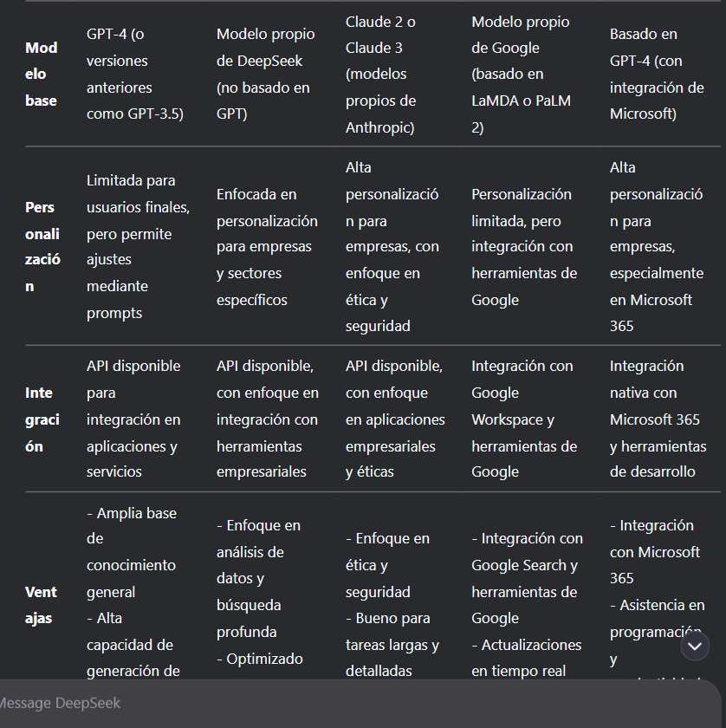
Task: Click the 'Modelo propio de DeepSeek' cell
Action: [266, 74]
